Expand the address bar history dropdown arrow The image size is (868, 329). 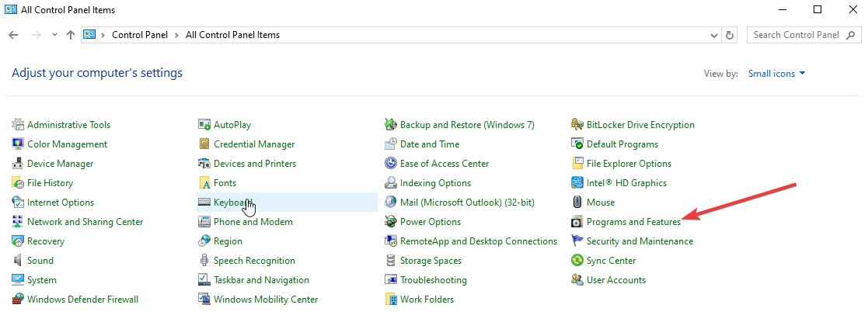(714, 35)
